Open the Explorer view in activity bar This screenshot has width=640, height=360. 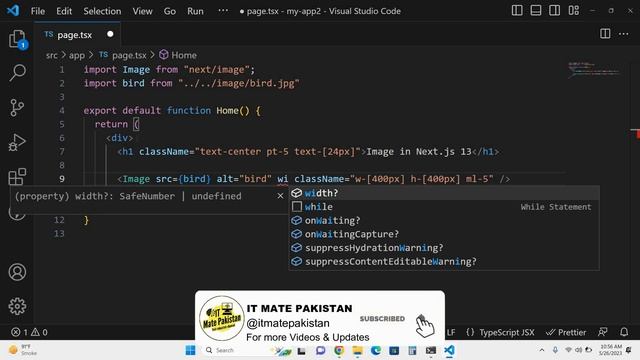point(17,39)
